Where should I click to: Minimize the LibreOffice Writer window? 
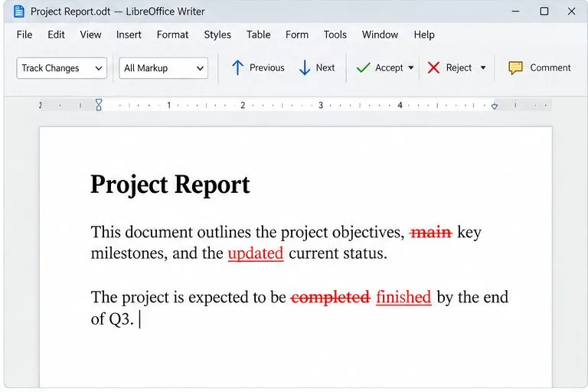[515, 11]
